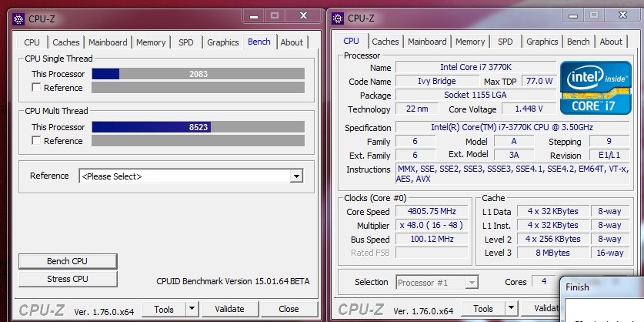Viewport: 644px width, 322px height.
Task: Click the L1 Data value 4 x 32 KBytes
Action: pos(552,211)
